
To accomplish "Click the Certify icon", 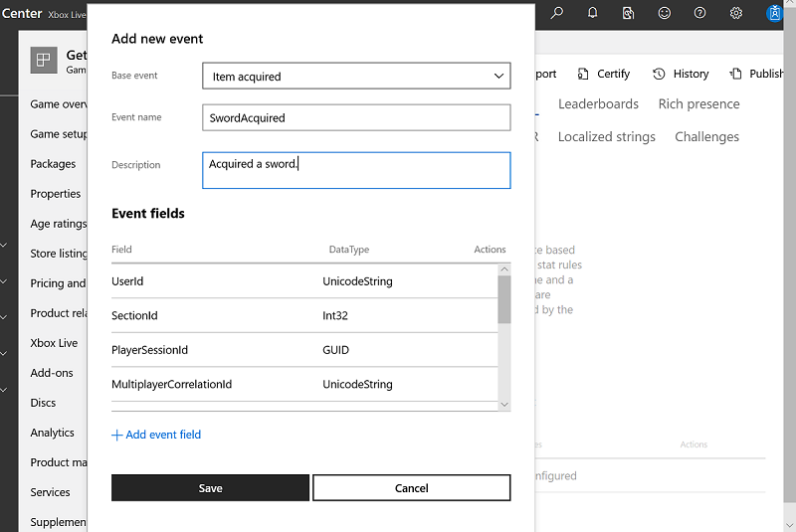I will tap(583, 74).
